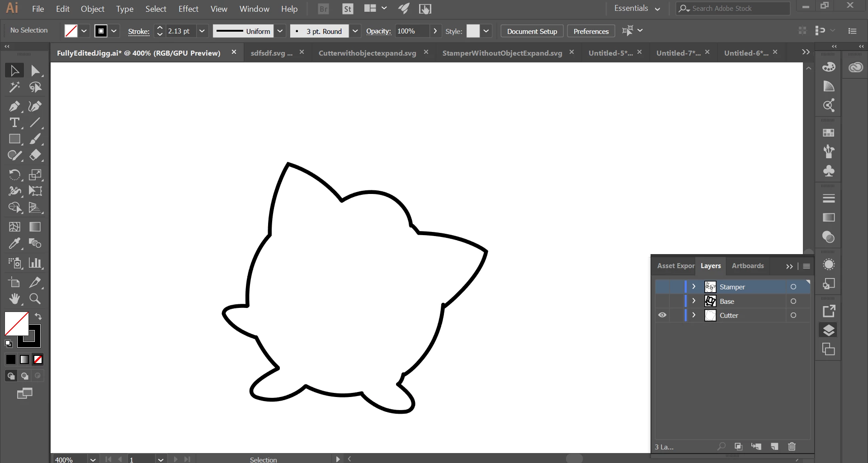The image size is (868, 463).
Task: Open the Window menu
Action: 254,9
